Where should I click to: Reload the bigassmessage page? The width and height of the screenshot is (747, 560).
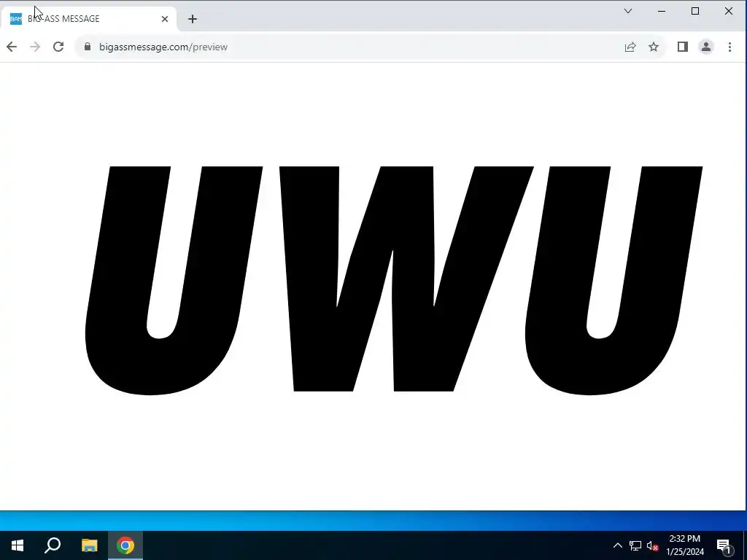pyautogui.click(x=58, y=47)
